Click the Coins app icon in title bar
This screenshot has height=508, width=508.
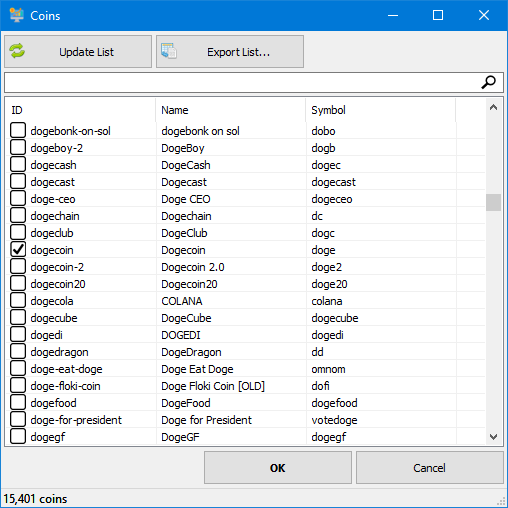[x=16, y=15]
